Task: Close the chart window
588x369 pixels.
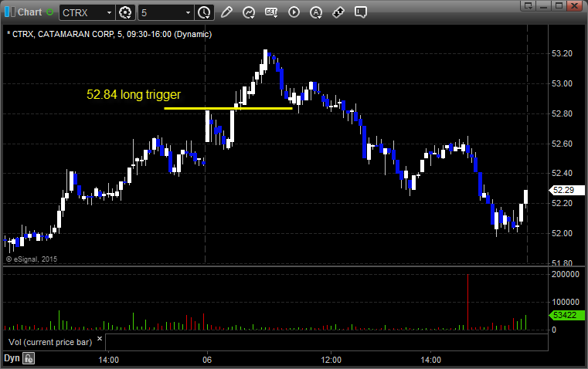Action: [x=575, y=5]
